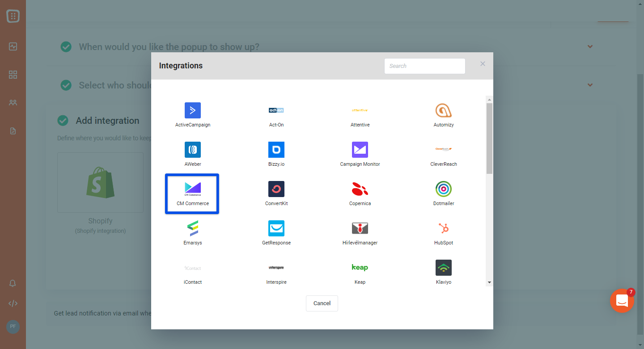Select the Bizzy.io integration icon

(276, 150)
